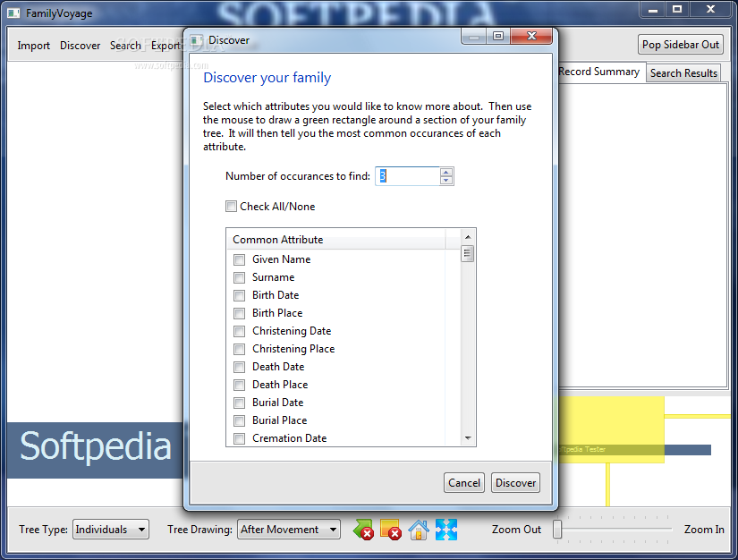Click the attribute list scrollbar thumb
The image size is (738, 560).
[467, 254]
